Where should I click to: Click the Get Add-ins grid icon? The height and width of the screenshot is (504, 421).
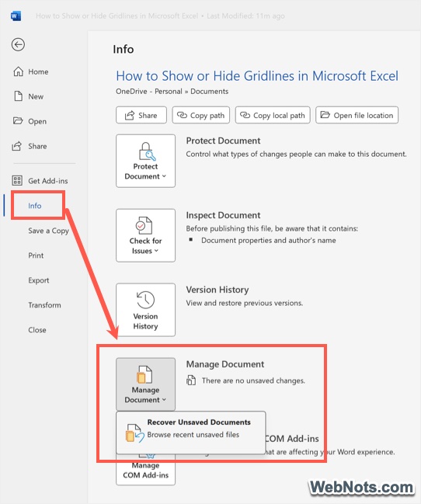pyautogui.click(x=17, y=180)
